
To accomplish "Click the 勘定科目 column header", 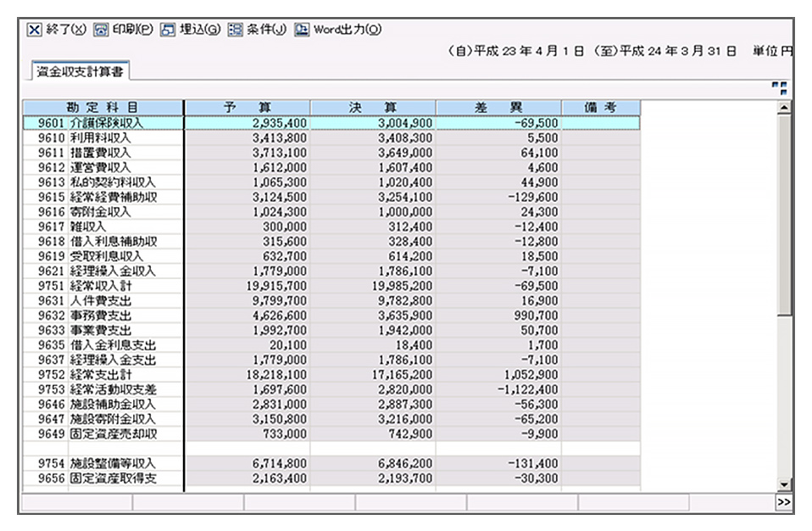I will pos(103,108).
